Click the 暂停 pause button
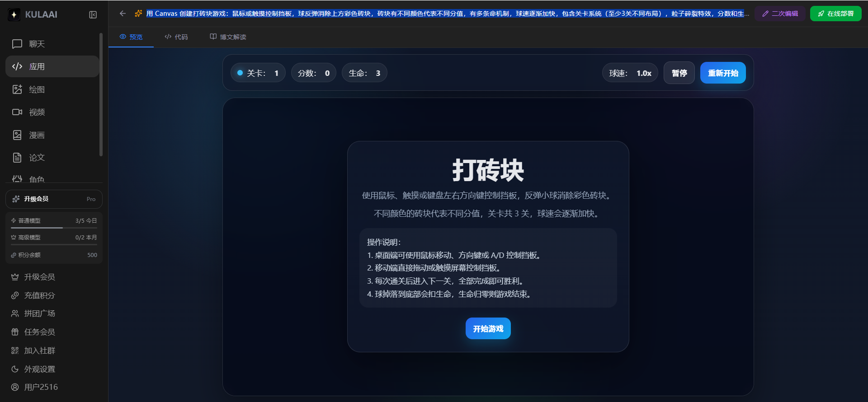Screen dimensions: 868x402 (x=679, y=73)
